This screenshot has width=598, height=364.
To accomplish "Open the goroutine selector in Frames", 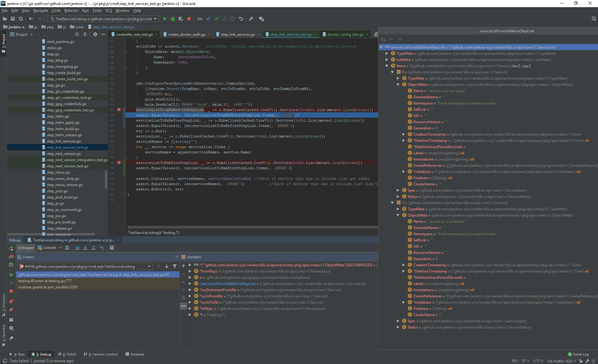I will coord(85,267).
